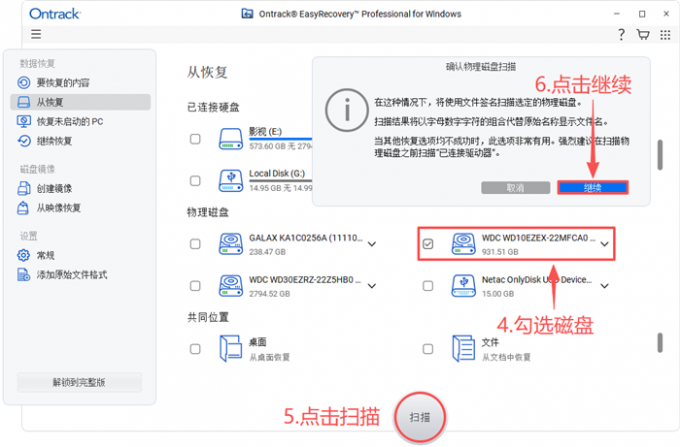The width and height of the screenshot is (680, 447).
Task: Select 从映像恢复 in the sidebar
Action: coord(81,208)
